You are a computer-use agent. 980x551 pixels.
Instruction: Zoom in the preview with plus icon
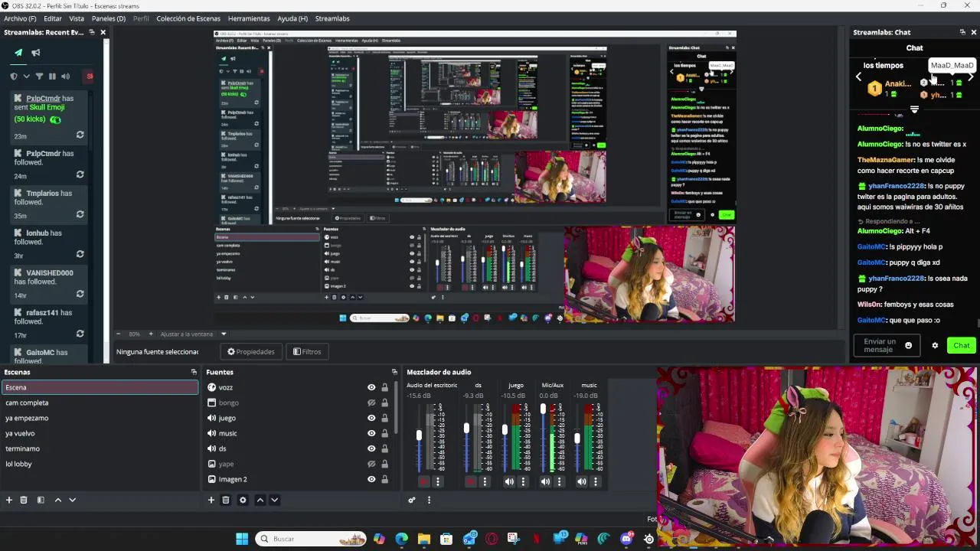(151, 334)
